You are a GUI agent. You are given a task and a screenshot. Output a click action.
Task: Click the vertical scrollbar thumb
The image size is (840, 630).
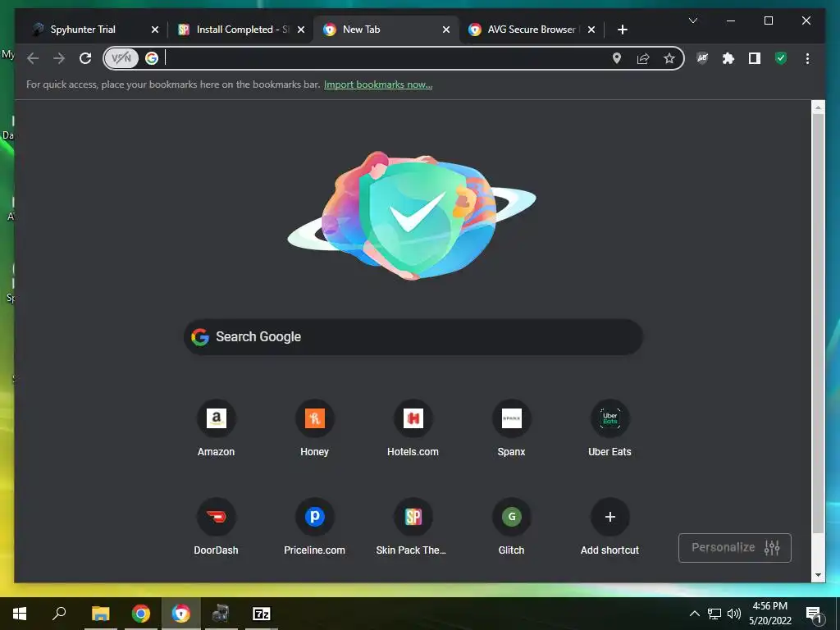[818, 323]
